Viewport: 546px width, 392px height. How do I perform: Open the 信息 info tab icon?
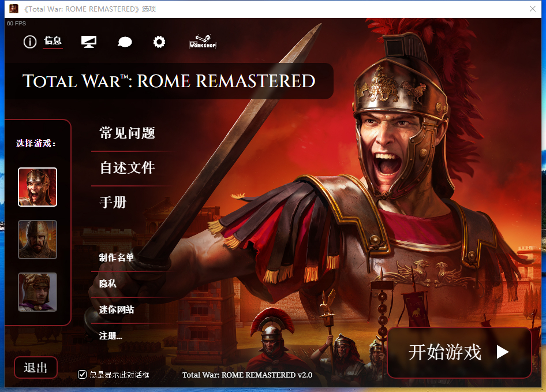[30, 42]
